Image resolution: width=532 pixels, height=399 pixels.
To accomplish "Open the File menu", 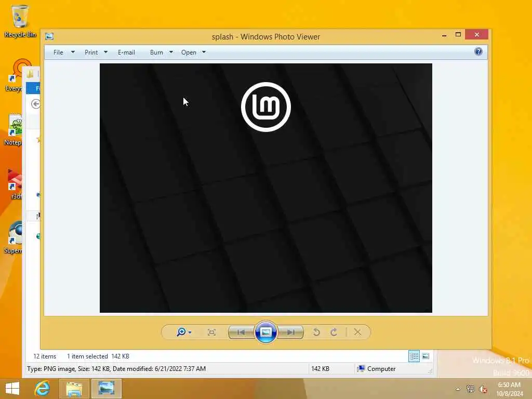I will click(58, 52).
